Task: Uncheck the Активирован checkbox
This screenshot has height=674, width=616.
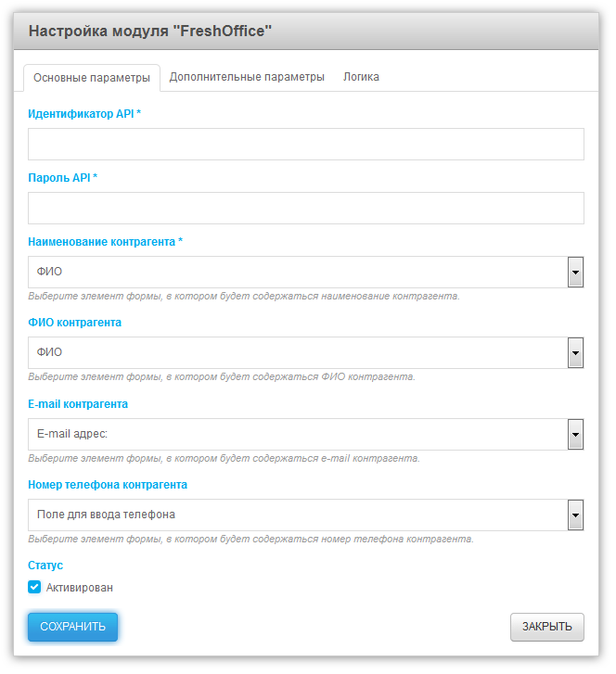Action: click(34, 587)
